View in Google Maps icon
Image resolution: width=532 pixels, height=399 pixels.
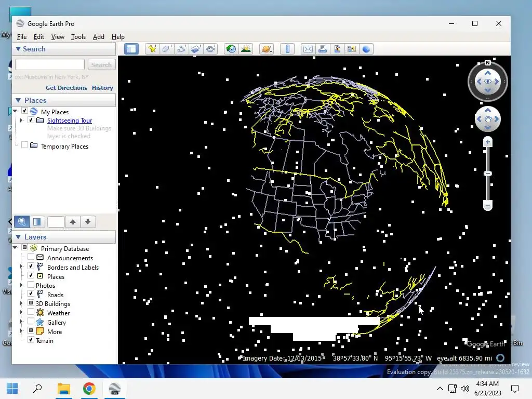point(352,49)
